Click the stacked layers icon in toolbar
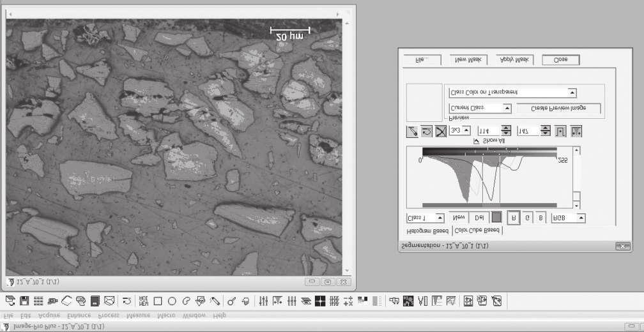 pos(306,301)
